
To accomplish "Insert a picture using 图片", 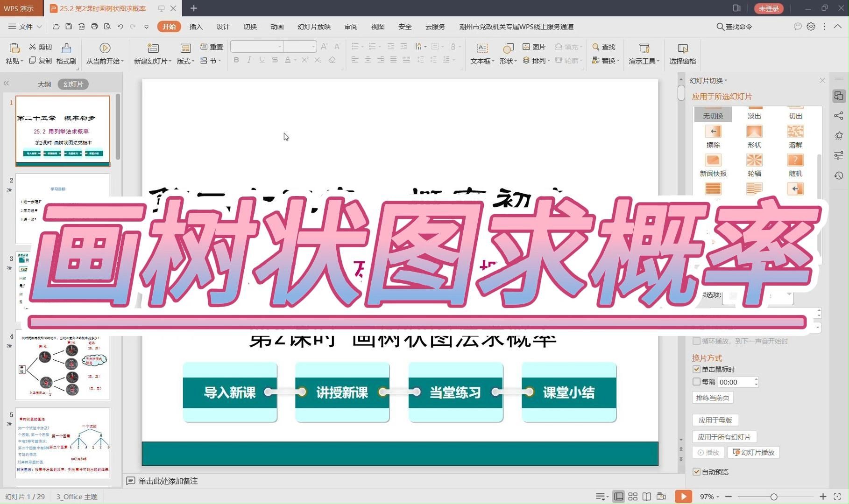I will [x=534, y=47].
